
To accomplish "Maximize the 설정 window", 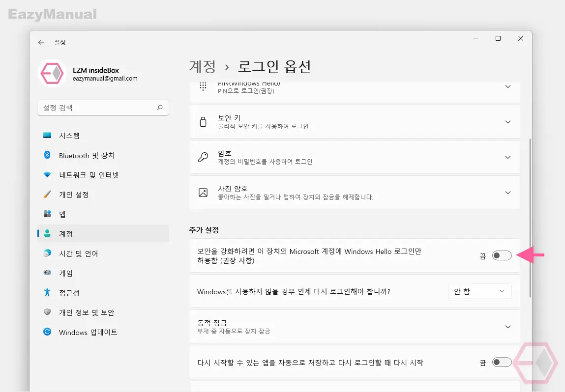I will point(498,38).
